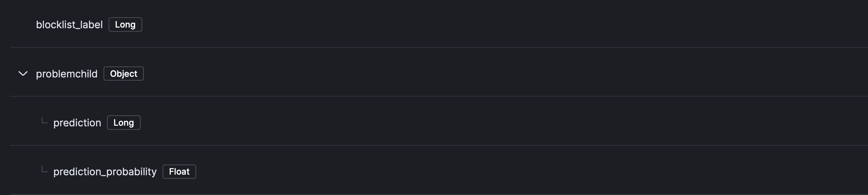Click the blocklist_label field row
The image size is (868, 195).
click(404, 24)
